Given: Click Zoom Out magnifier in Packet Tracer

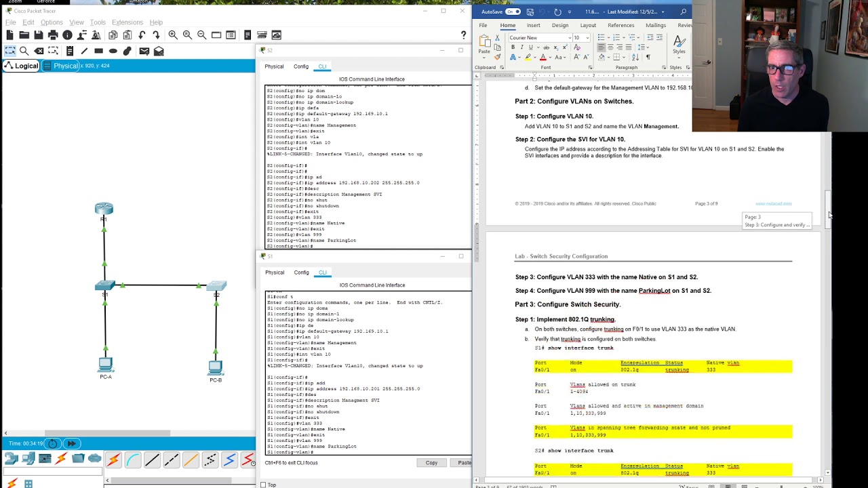Looking at the screenshot, I should (x=201, y=35).
